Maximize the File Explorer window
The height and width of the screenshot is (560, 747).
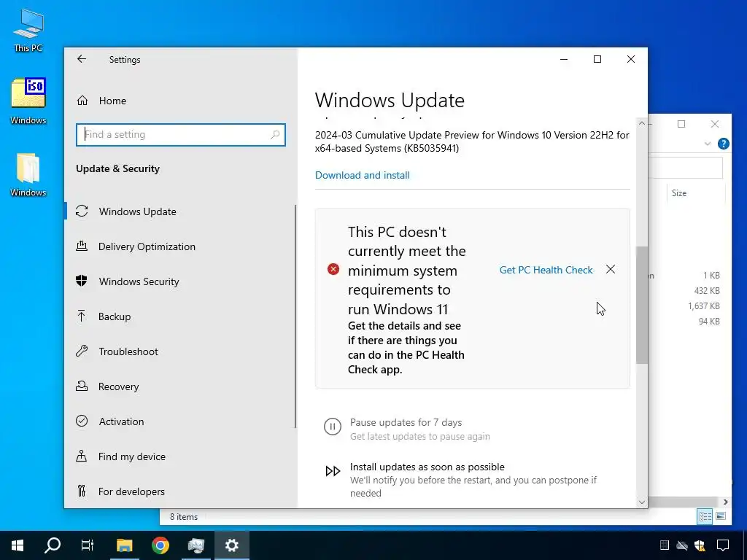click(x=681, y=124)
